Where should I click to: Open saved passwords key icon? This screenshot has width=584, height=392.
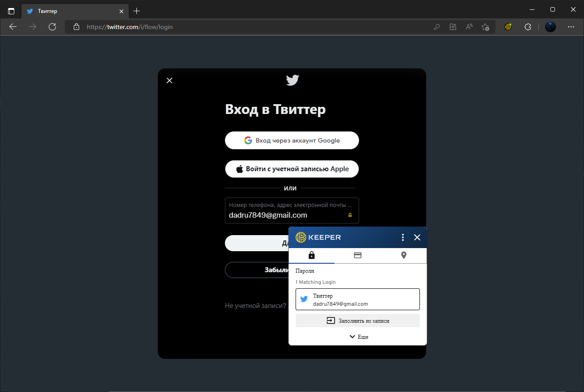pos(437,27)
